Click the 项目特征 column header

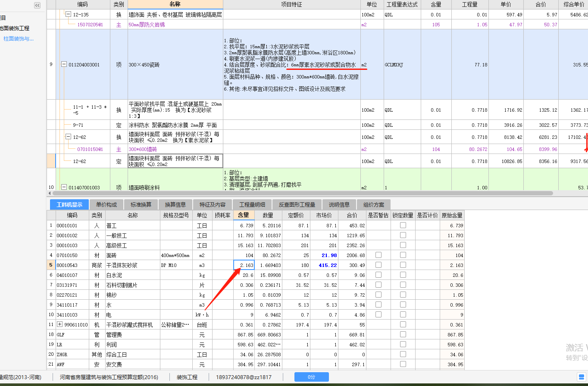pos(292,4)
